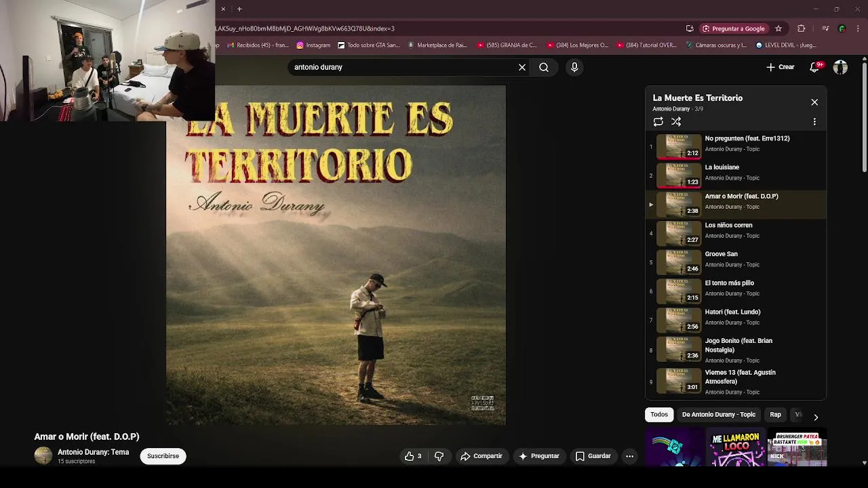
Task: Open the (585) GRANJA de C bookmark
Action: click(507, 45)
